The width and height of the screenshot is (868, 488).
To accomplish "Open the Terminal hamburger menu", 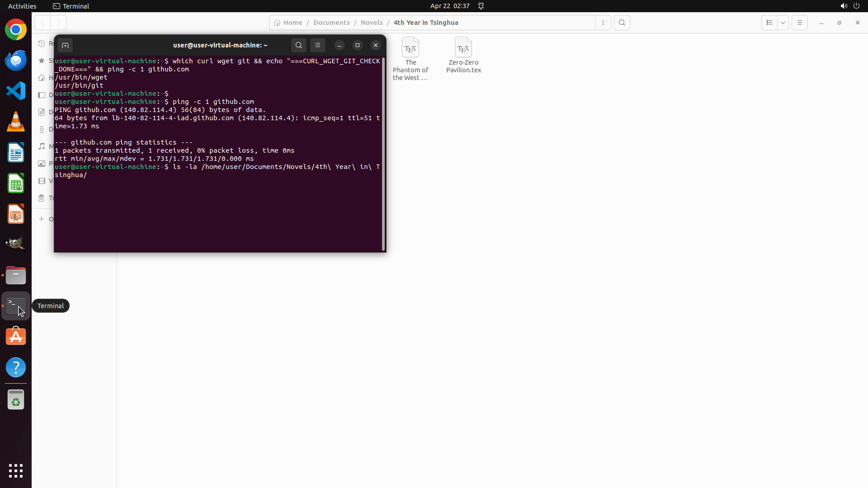I will (318, 45).
